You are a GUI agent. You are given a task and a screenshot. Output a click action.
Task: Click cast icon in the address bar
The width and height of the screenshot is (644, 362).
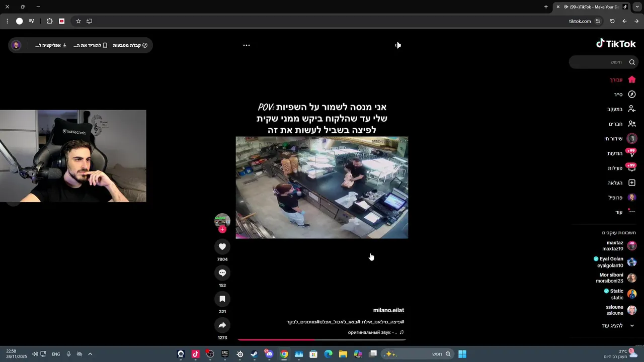(x=90, y=21)
